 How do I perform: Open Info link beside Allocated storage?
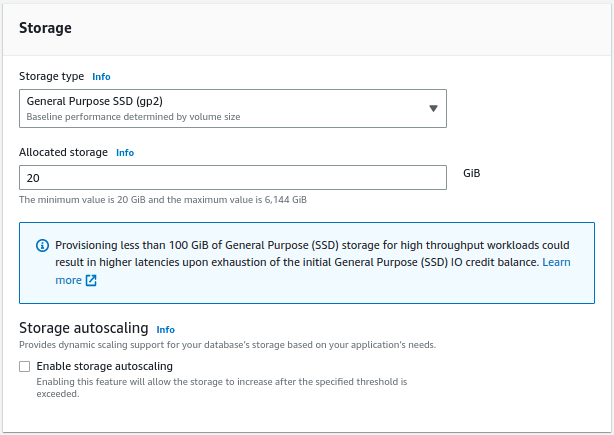coord(125,153)
